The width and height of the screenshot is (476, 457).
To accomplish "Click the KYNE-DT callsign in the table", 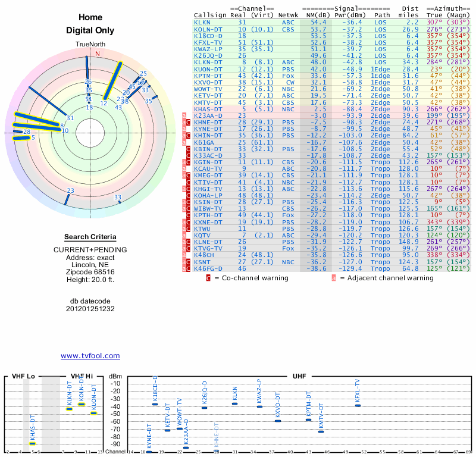I will (208, 129).
